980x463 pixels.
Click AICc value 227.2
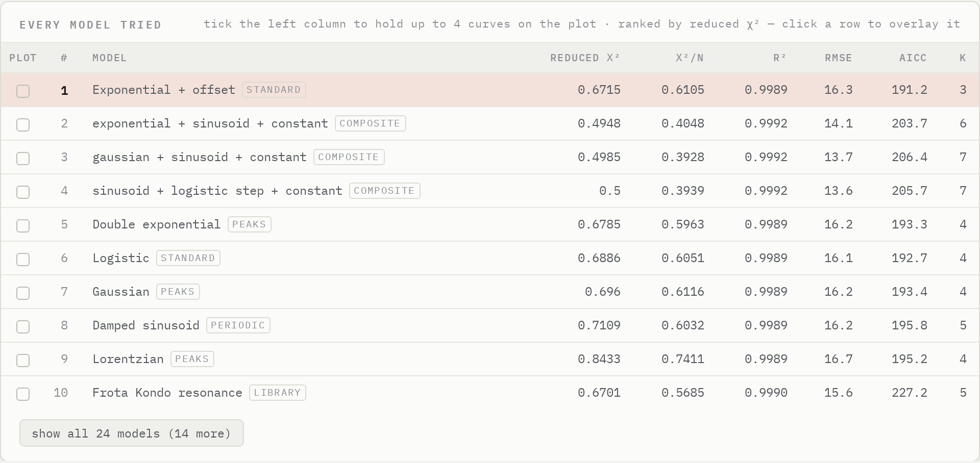point(910,393)
